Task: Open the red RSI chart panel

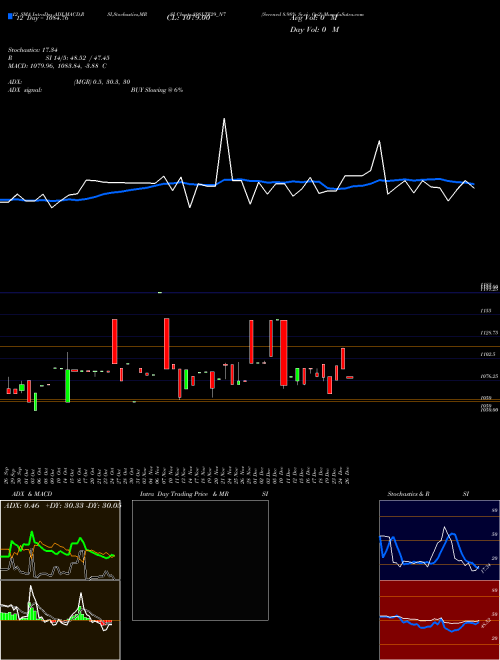Action: [439, 620]
